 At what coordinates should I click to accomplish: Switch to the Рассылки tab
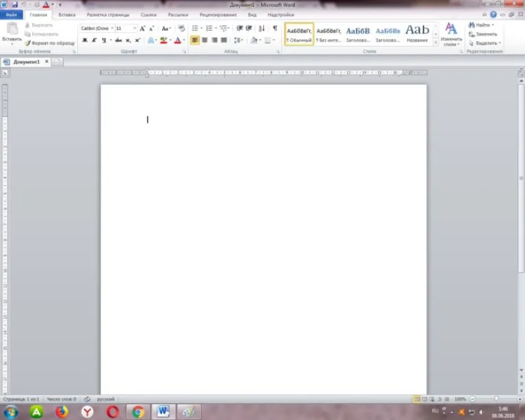click(178, 15)
